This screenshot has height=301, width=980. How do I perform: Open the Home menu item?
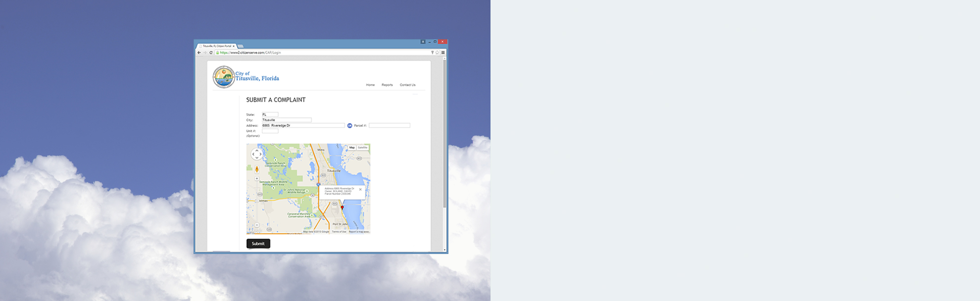tap(370, 85)
